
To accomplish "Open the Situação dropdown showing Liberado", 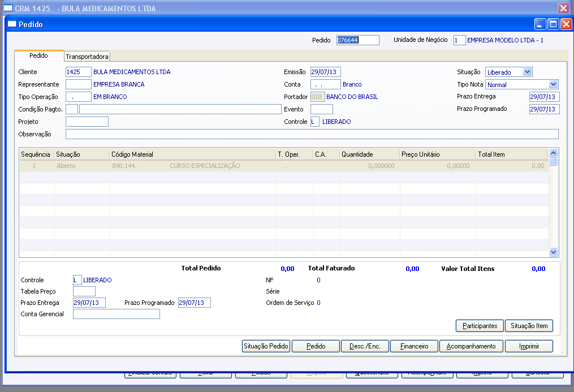I will point(527,72).
